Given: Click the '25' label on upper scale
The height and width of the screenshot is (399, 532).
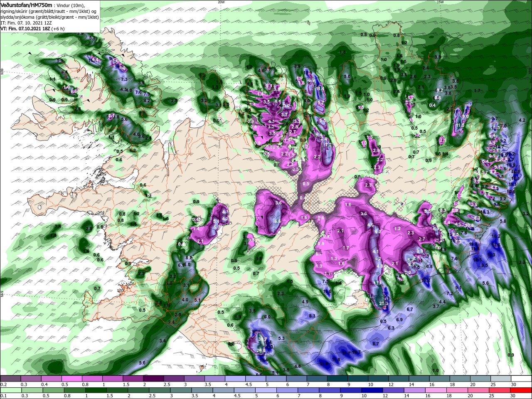Looking at the screenshot, I should (494, 384).
